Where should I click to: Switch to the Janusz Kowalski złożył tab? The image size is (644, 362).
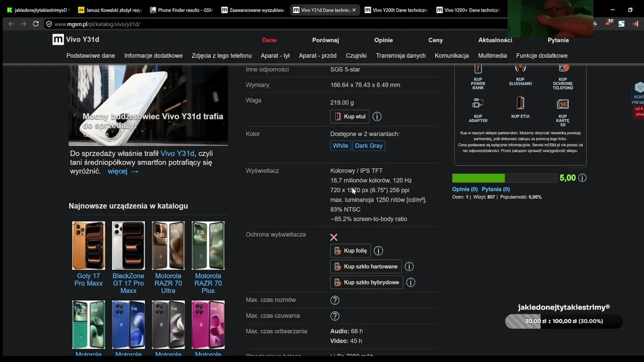tap(110, 10)
